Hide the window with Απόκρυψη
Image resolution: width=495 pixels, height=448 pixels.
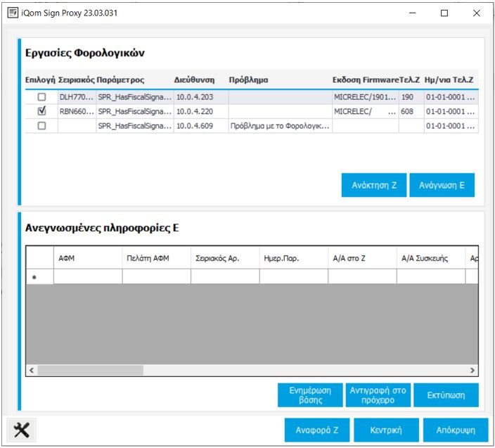tap(455, 430)
